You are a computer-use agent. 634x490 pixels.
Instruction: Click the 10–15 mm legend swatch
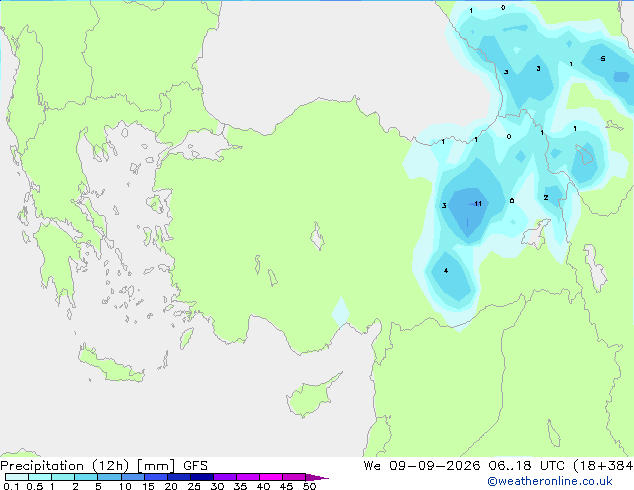coord(132,477)
